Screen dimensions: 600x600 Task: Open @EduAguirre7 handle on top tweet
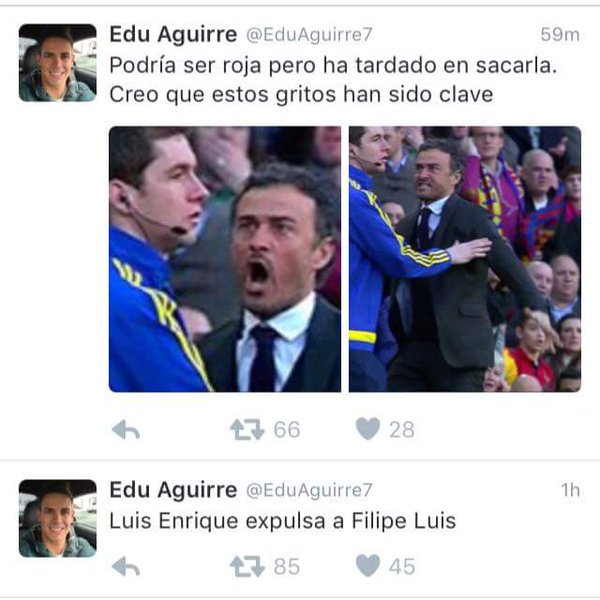tap(309, 35)
